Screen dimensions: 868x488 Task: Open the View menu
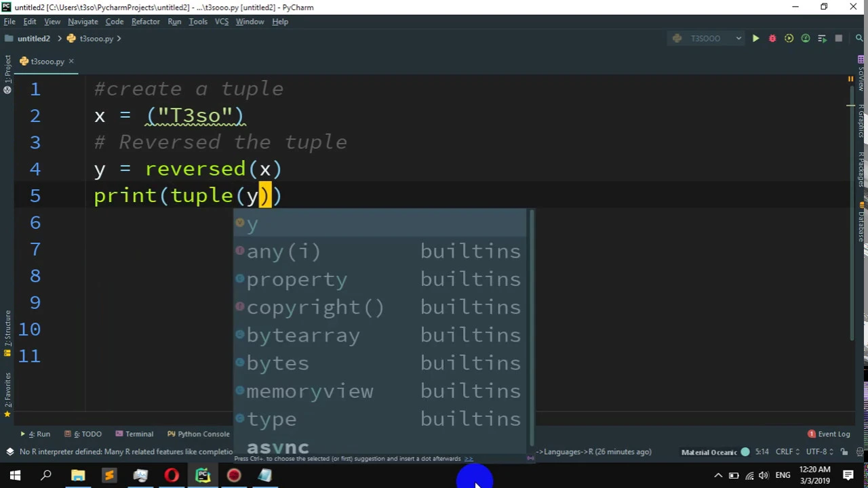click(x=52, y=22)
